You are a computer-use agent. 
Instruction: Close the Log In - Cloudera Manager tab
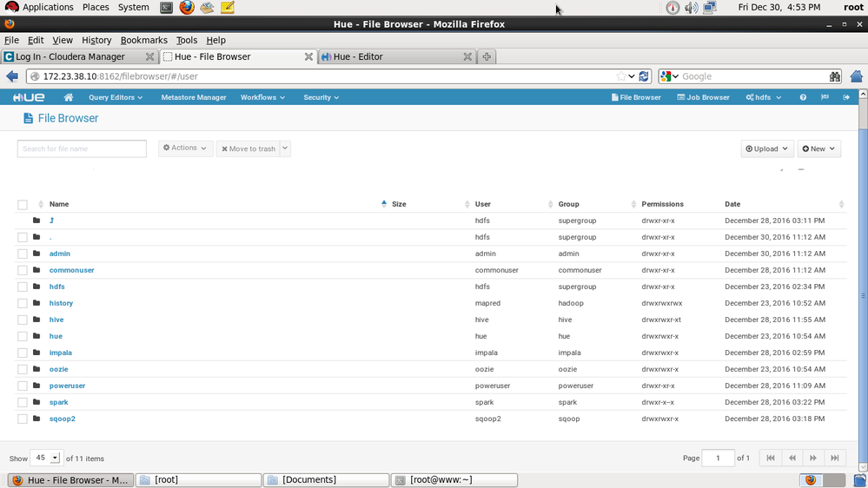pos(149,56)
